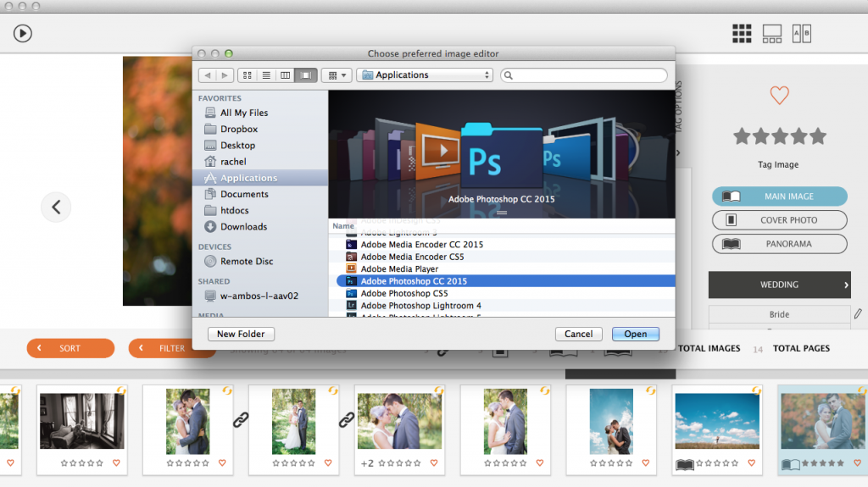Switch dialog to list view
The width and height of the screenshot is (868, 487).
point(266,75)
